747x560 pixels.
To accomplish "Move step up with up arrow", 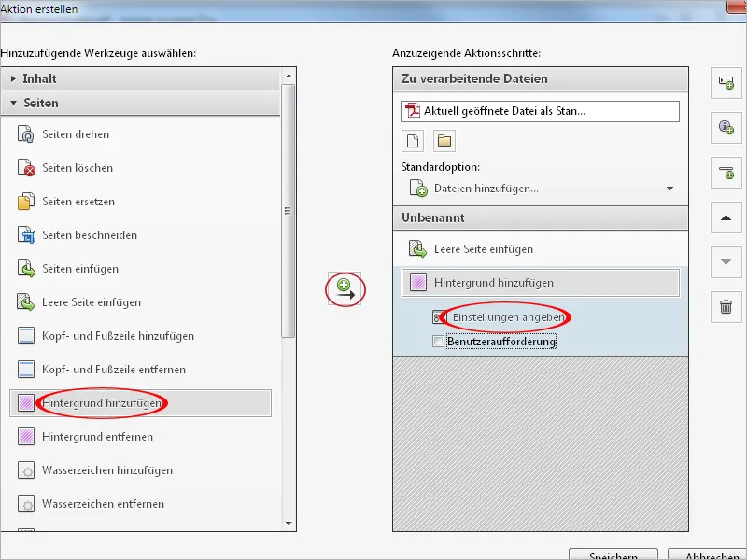I will point(726,217).
